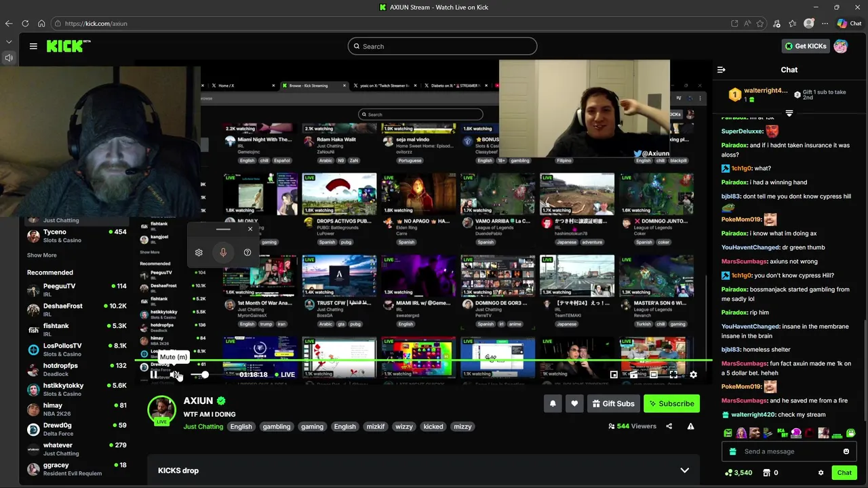The width and height of the screenshot is (868, 488).
Task: Show more followed channels
Action: pos(42,256)
